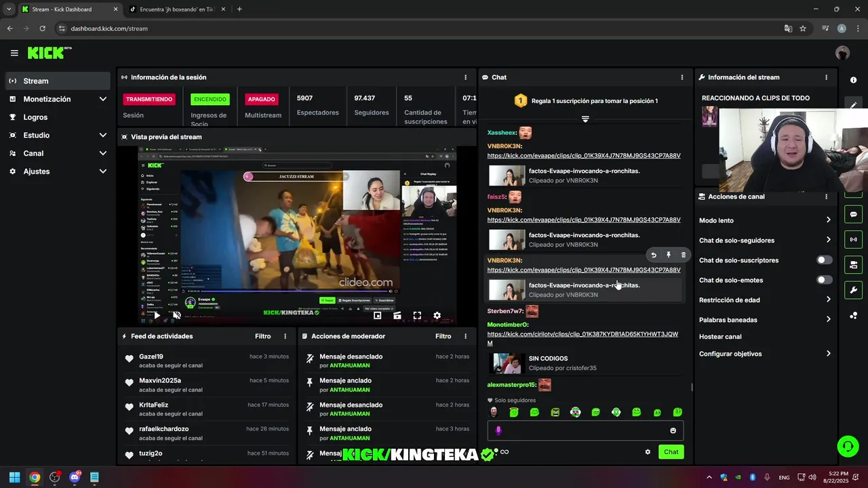Delete the highlighted VNBR0K3N message
Viewport: 868px width, 488px height.
pyautogui.click(x=684, y=255)
